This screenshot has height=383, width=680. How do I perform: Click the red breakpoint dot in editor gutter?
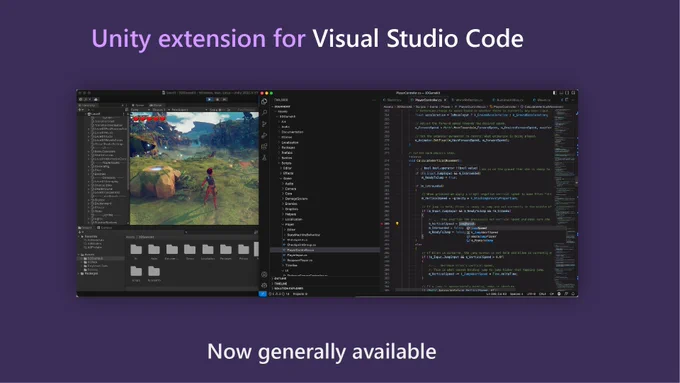pyautogui.click(x=382, y=224)
